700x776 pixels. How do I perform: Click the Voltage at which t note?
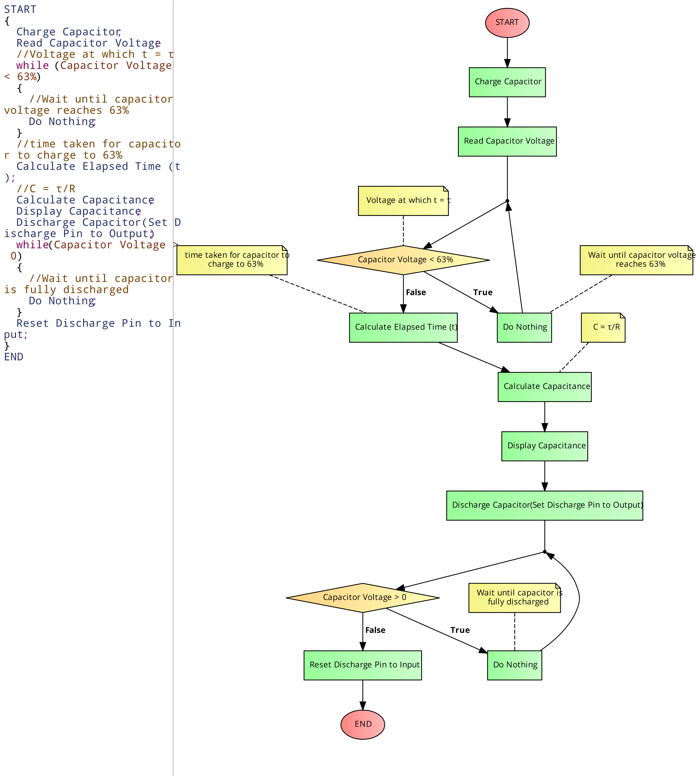[x=403, y=200]
